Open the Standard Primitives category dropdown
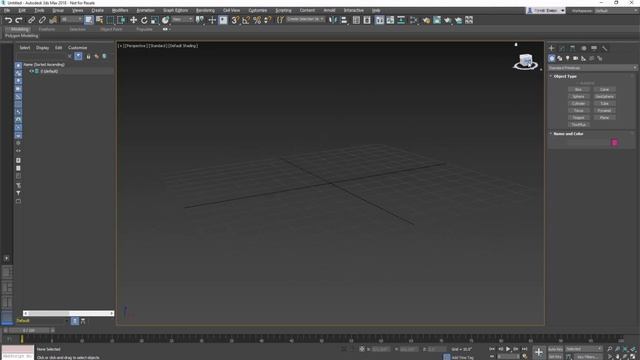The image size is (640, 360). point(592,68)
